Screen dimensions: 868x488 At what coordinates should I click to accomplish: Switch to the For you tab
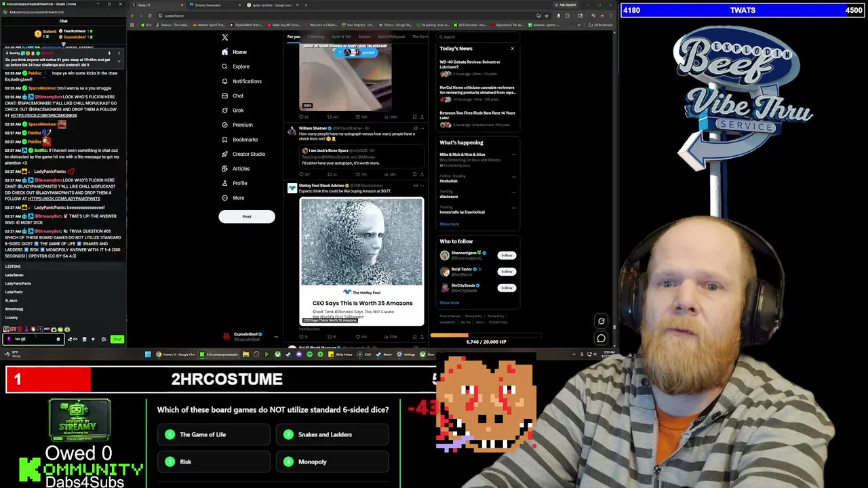click(294, 37)
